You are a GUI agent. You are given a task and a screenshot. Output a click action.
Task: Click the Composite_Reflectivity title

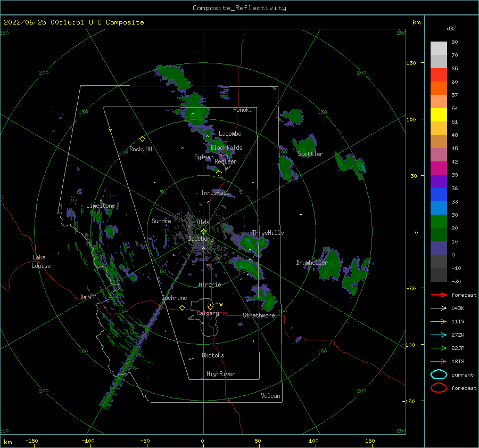coord(240,8)
